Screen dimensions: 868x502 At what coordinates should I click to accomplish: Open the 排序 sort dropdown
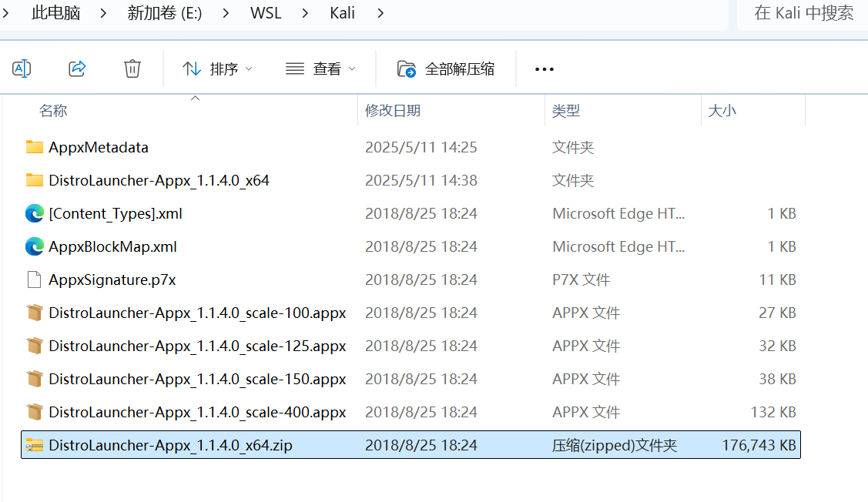click(x=217, y=69)
